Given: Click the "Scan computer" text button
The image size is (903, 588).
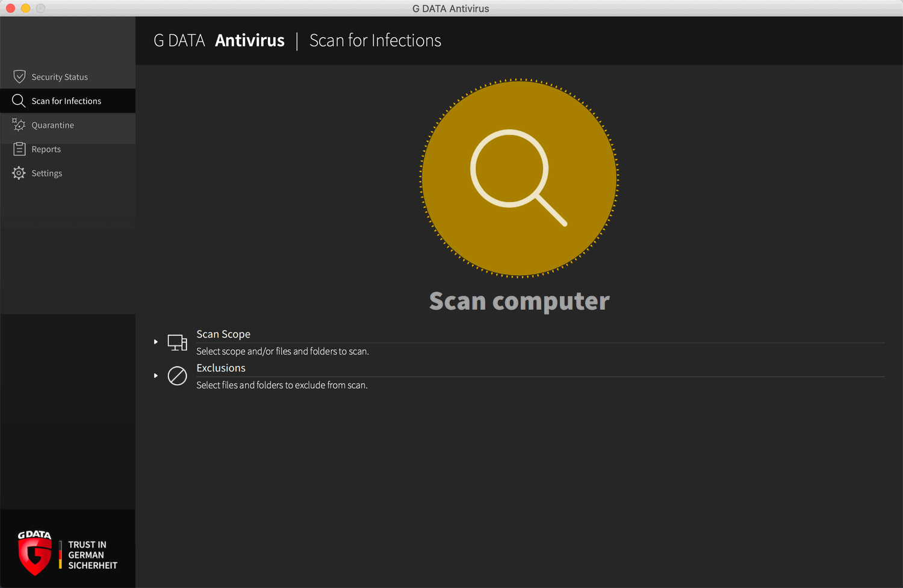Looking at the screenshot, I should (519, 301).
